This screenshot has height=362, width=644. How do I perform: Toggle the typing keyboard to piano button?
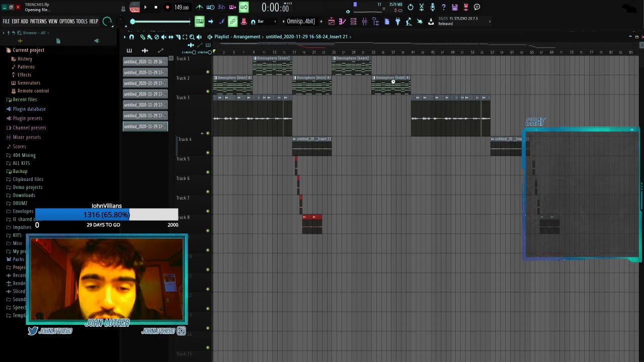tap(199, 21)
